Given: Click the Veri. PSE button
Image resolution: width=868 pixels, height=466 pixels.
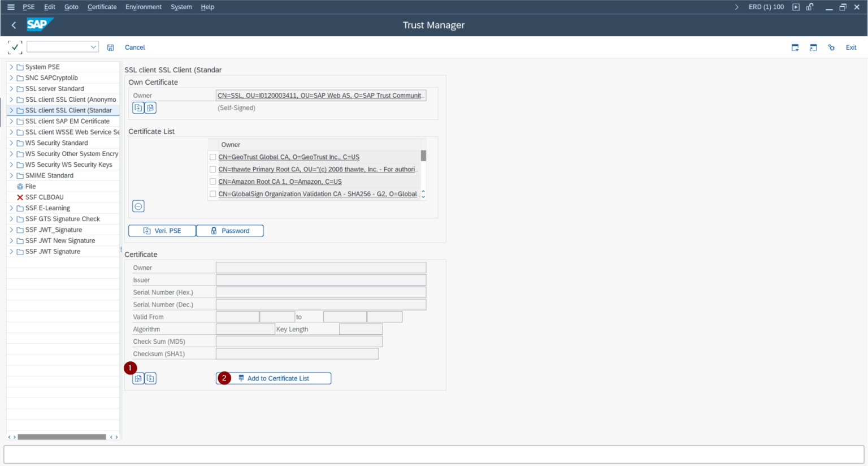Looking at the screenshot, I should click(x=162, y=231).
